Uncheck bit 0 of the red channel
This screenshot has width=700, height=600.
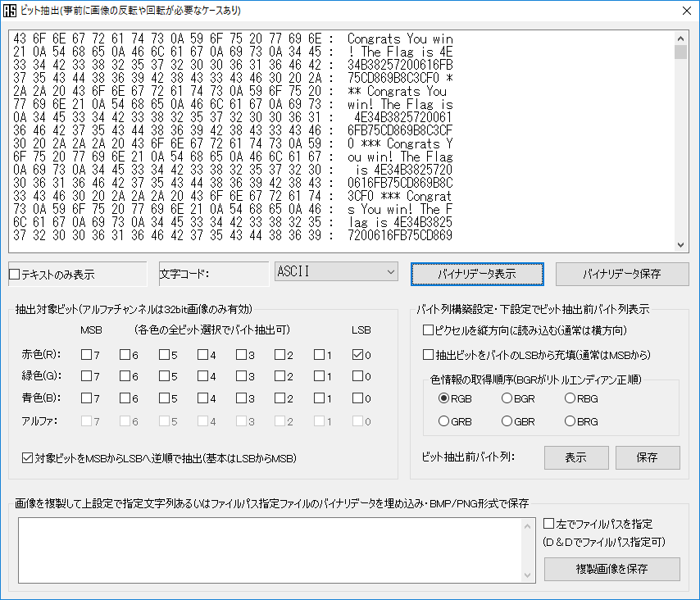[360, 355]
